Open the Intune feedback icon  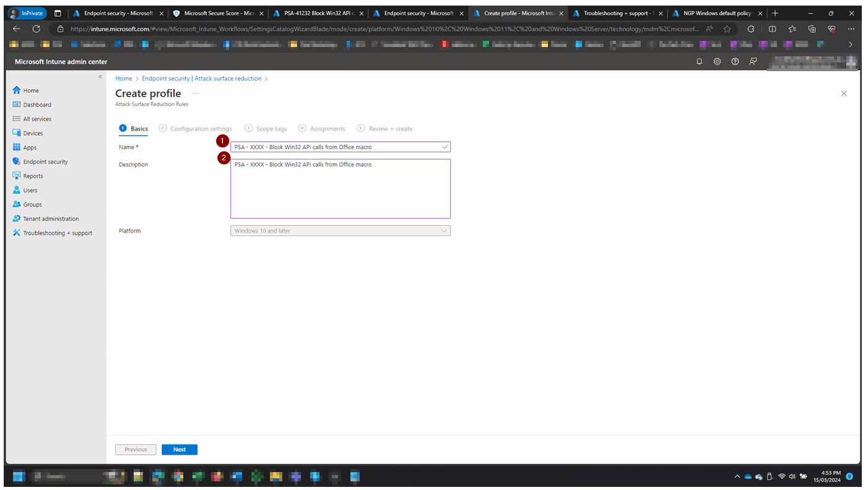click(753, 61)
